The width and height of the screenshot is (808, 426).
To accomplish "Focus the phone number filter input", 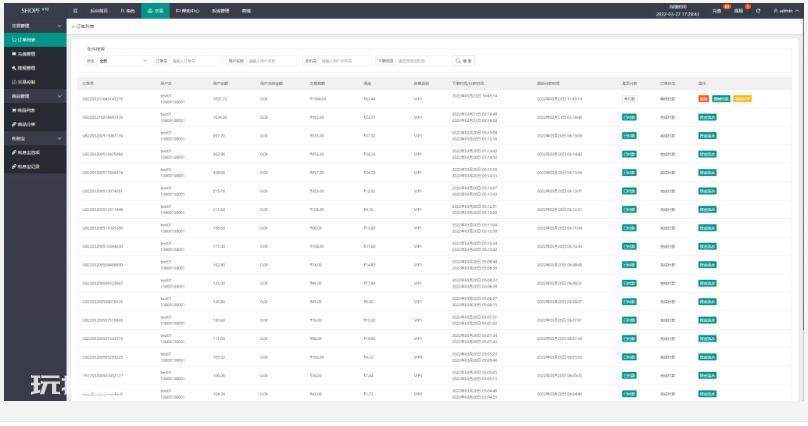I will tap(345, 61).
